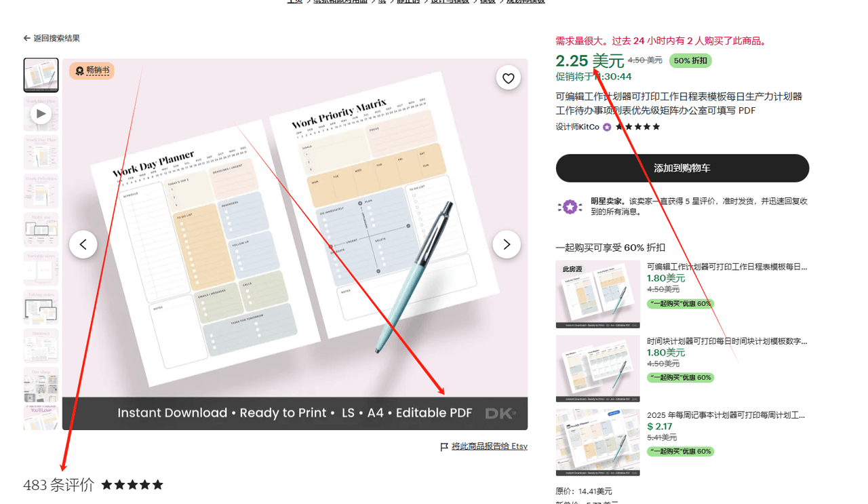Open bundle title 2025 年每周记事本计划器
This screenshot has width=868, height=504.
(726, 415)
